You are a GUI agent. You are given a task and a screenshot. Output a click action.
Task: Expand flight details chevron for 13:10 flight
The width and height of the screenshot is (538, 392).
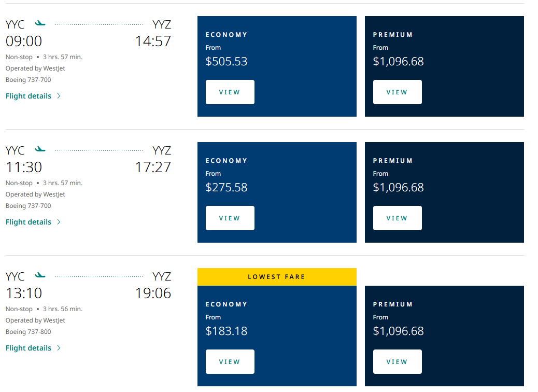coord(59,348)
